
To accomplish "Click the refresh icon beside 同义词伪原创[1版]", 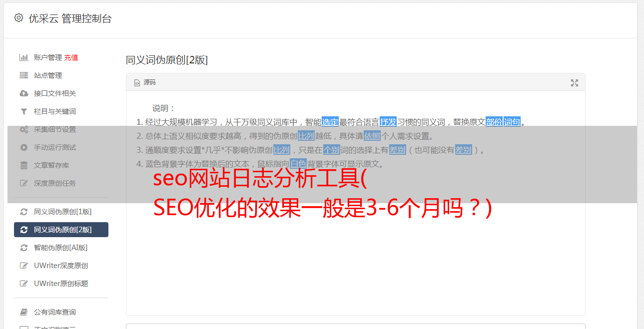I will [23, 212].
